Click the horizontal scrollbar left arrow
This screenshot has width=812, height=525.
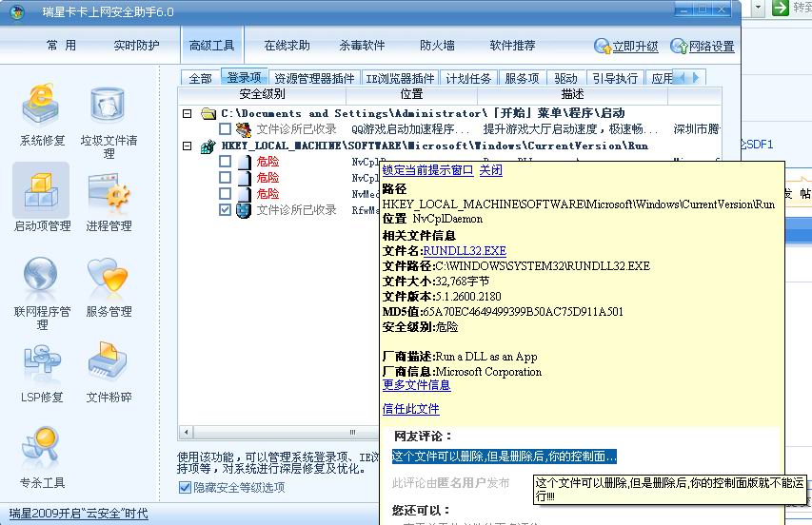pos(186,432)
